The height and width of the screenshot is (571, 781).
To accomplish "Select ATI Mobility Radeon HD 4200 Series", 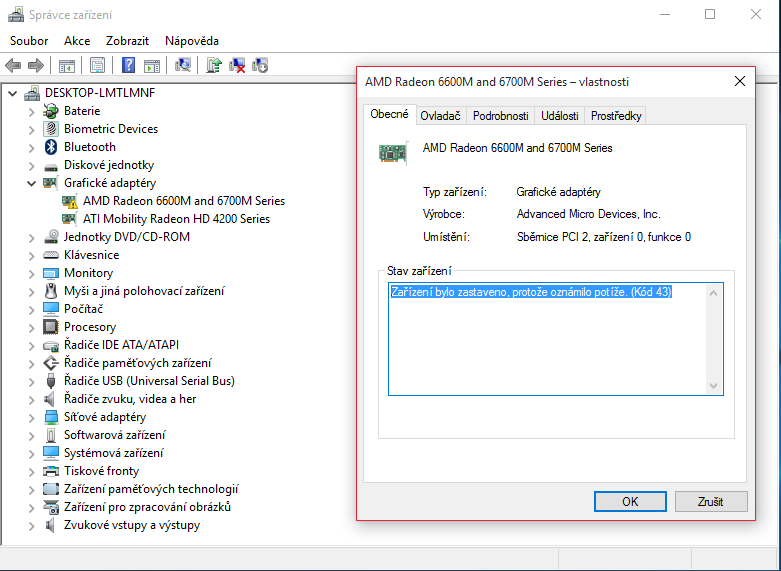I will click(x=176, y=219).
